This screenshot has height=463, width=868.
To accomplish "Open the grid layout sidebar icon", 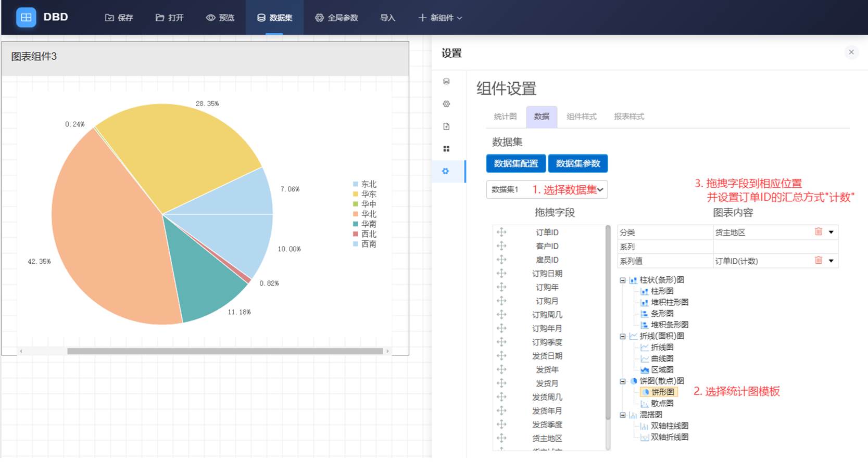I will pos(446,149).
